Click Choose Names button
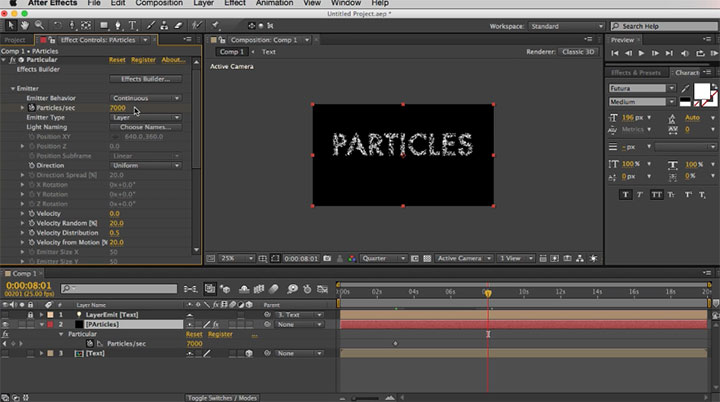Screen dimensions: 720x402 [146, 127]
